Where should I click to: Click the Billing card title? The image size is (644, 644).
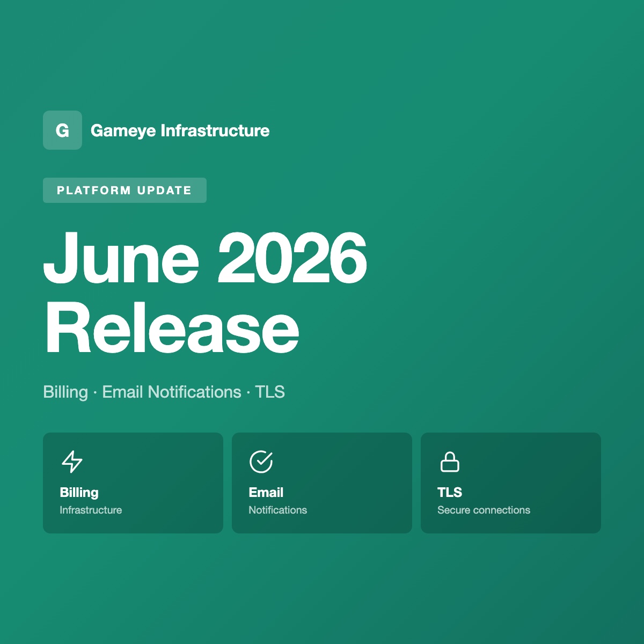click(79, 493)
